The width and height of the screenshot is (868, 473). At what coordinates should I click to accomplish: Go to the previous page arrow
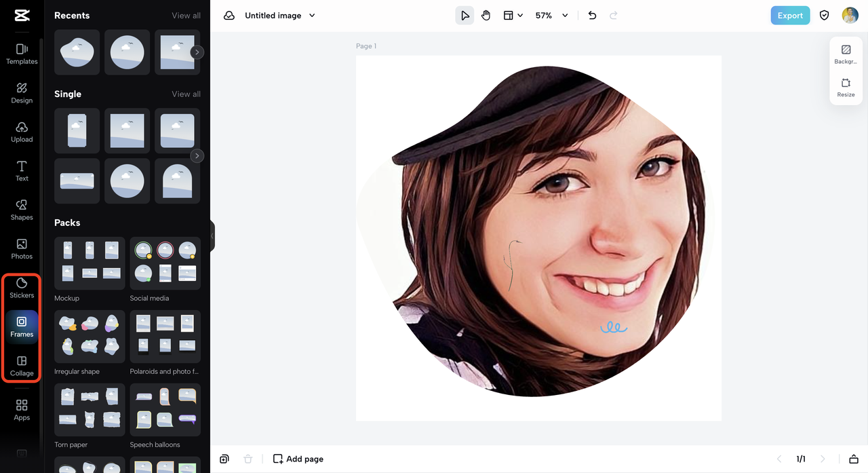tap(779, 459)
